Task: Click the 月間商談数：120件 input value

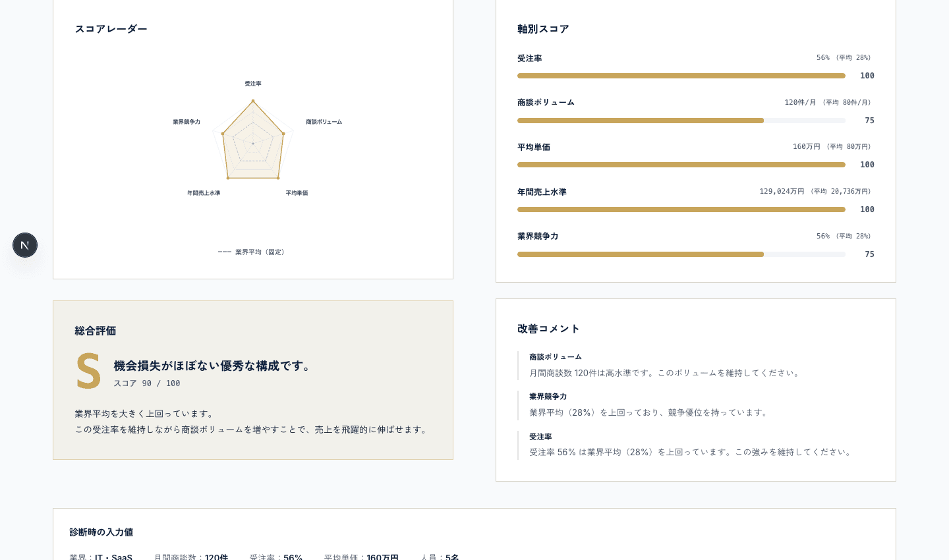Action: pos(191,557)
